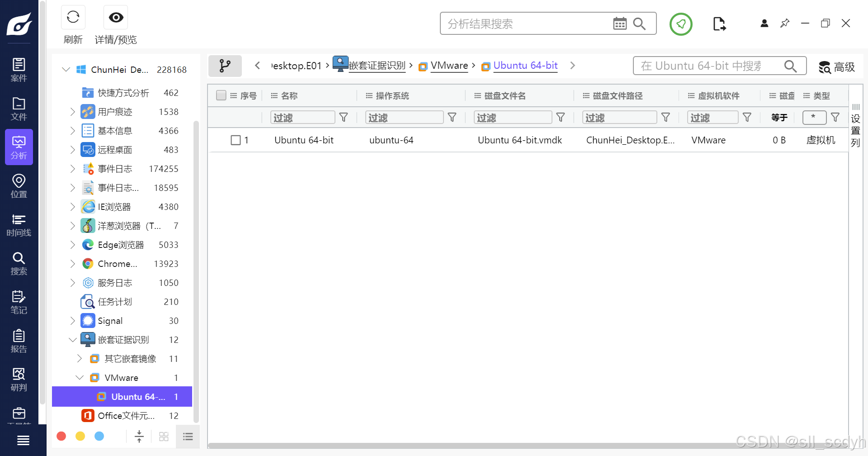Click the magnifier icon in 分析结果搜索 box
Viewport: 868px width, 456px height.
click(x=639, y=24)
